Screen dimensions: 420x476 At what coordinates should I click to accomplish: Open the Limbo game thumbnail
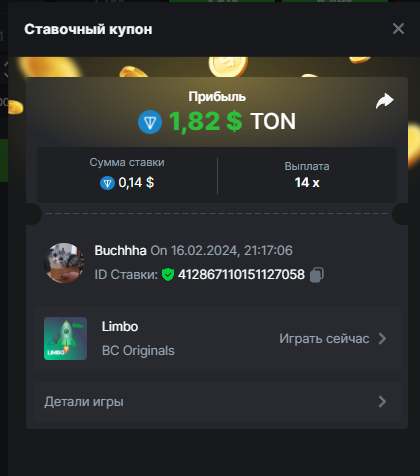65,338
